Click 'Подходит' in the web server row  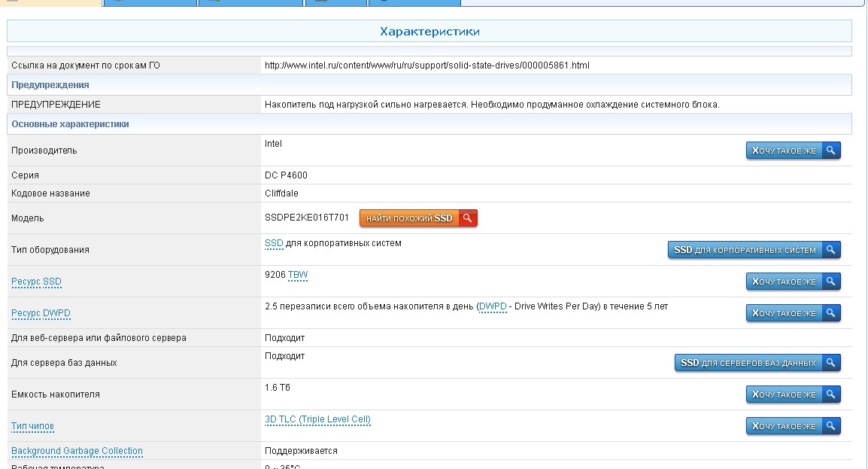pyautogui.click(x=284, y=338)
